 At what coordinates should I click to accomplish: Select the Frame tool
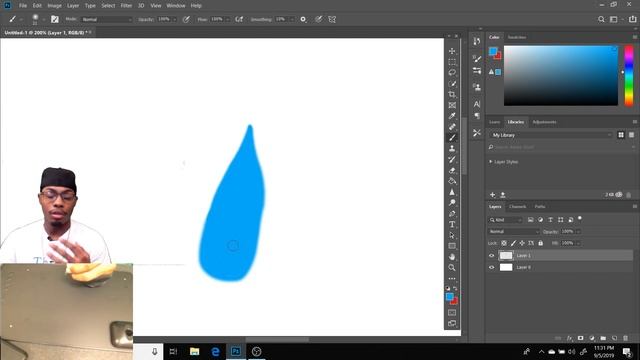pos(452,105)
